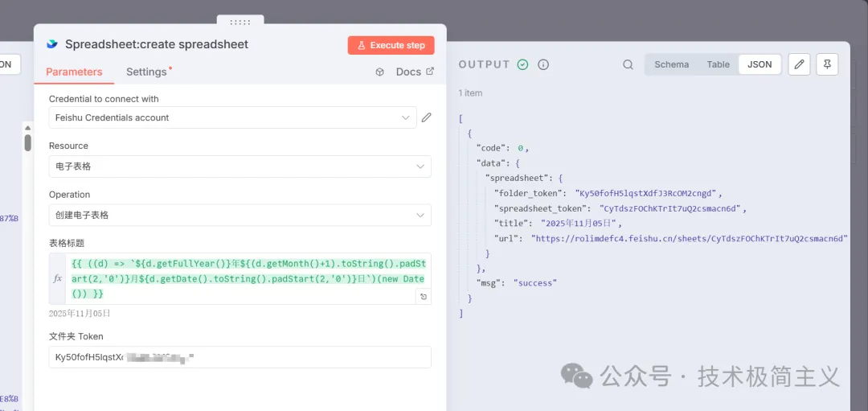Click the 文件夹 Token input field
This screenshot has height=411, width=868.
tap(240, 357)
